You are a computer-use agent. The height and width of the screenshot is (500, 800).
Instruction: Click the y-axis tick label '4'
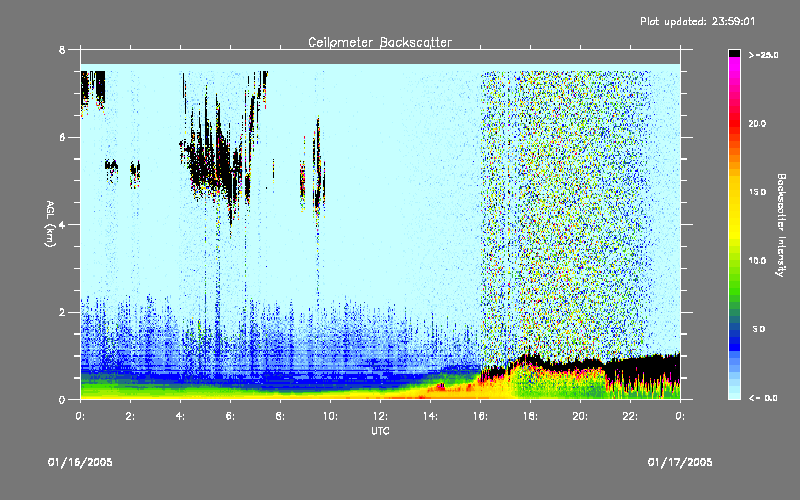[62, 224]
